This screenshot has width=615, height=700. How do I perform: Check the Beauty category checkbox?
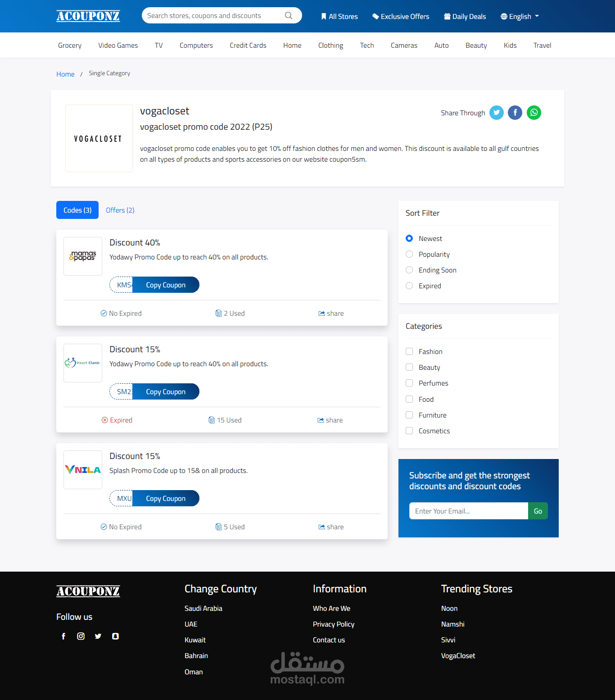[409, 367]
